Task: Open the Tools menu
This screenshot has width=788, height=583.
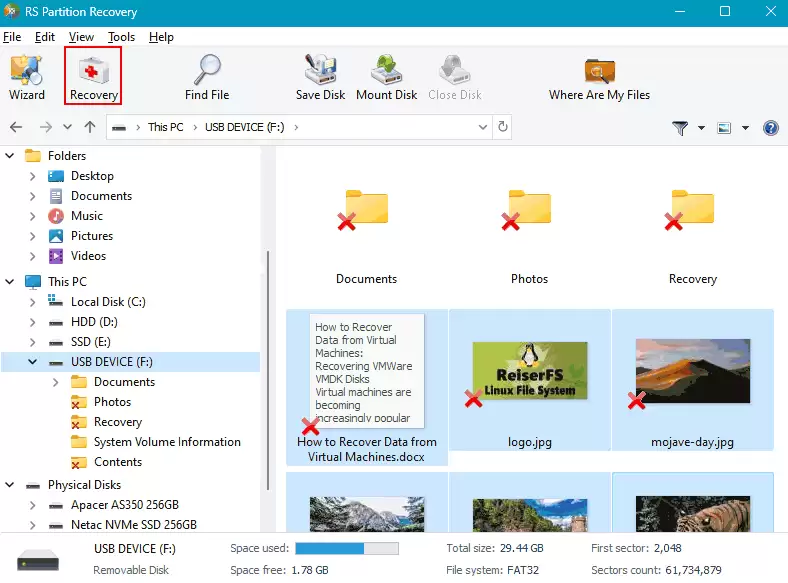Action: coord(121,37)
